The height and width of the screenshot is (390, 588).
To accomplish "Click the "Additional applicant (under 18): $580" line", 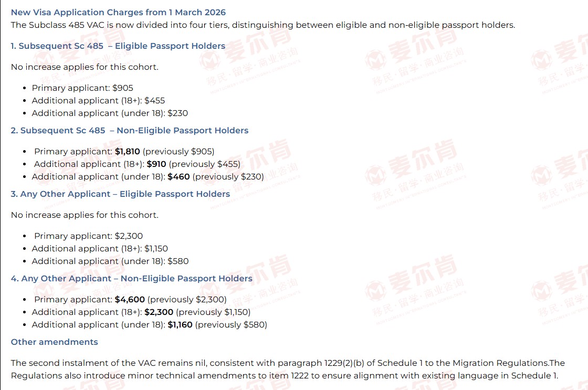I will click(110, 261).
